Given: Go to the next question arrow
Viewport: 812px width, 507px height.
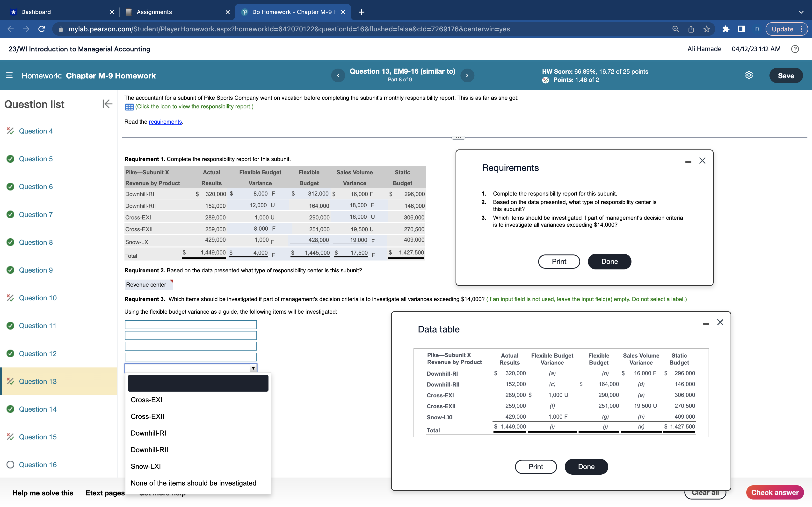Looking at the screenshot, I should click(467, 75).
